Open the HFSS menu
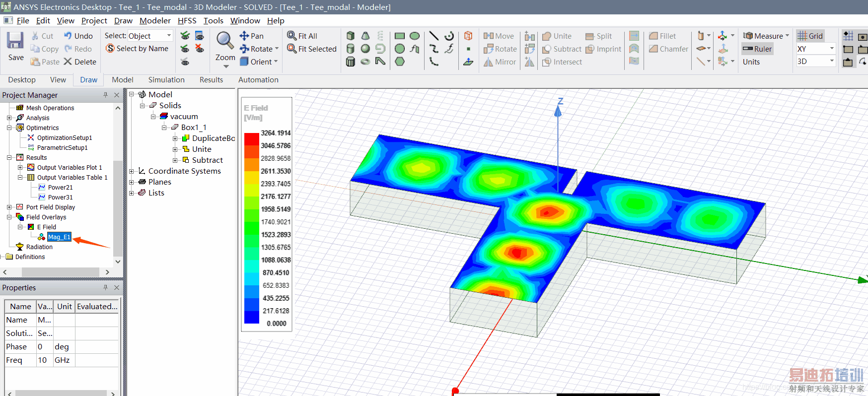 (x=187, y=20)
